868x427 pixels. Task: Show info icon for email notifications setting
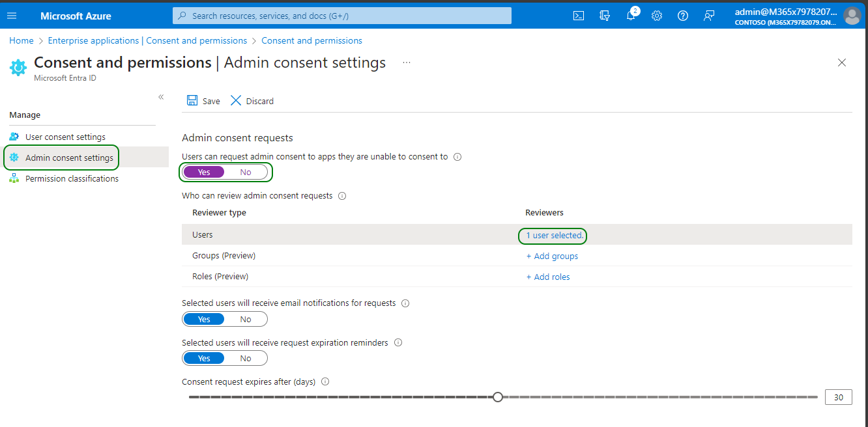tap(405, 303)
